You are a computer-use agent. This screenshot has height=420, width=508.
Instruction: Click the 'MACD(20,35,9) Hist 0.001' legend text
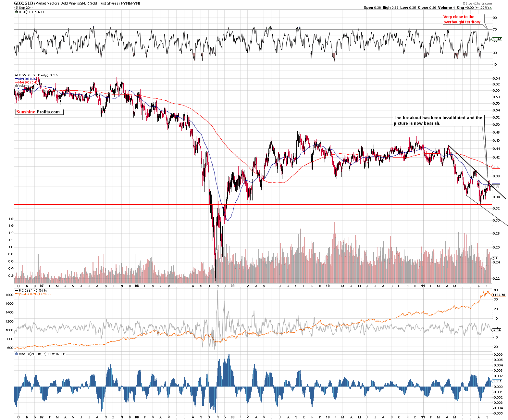[42, 354]
